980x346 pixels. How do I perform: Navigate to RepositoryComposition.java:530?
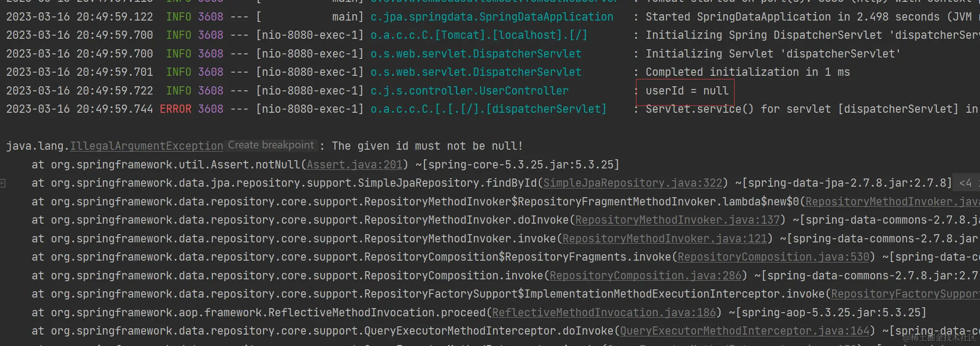pos(773,257)
